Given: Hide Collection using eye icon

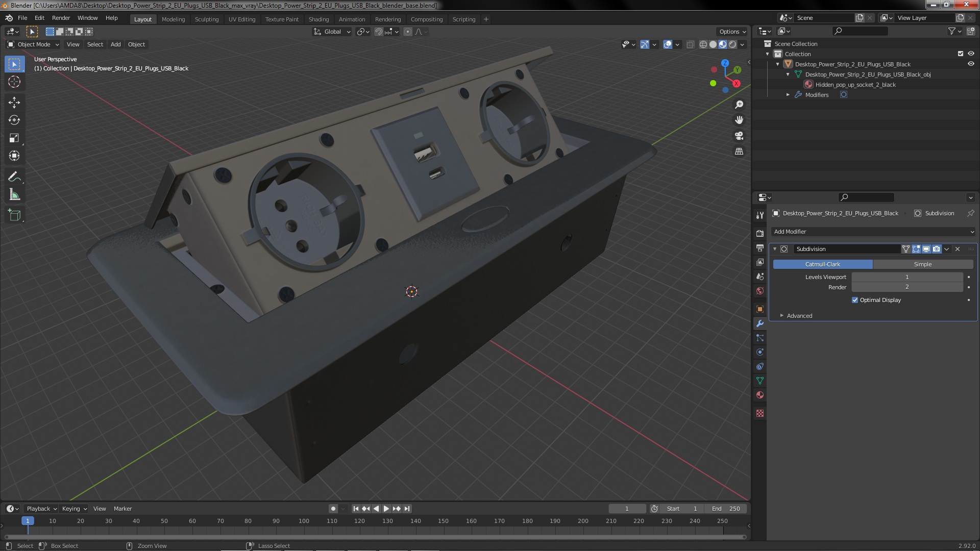Looking at the screenshot, I should click(x=971, y=54).
